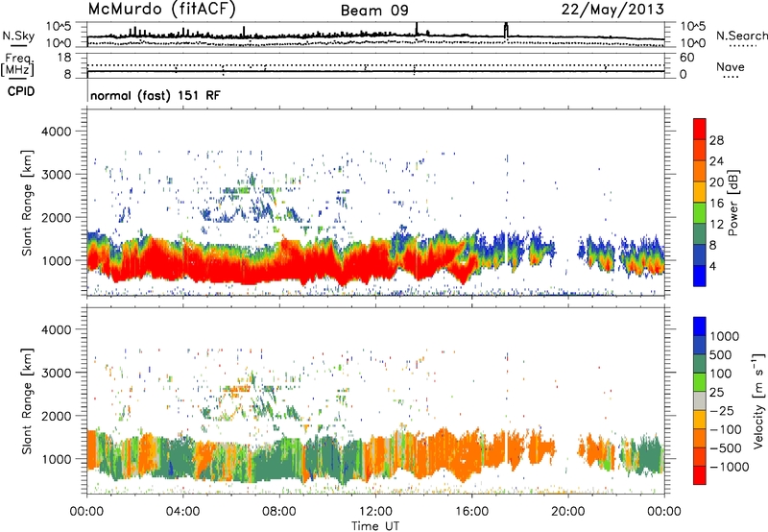The width and height of the screenshot is (768, 532).
Task: Click the '28' power colorbar tick label
Action: [716, 140]
